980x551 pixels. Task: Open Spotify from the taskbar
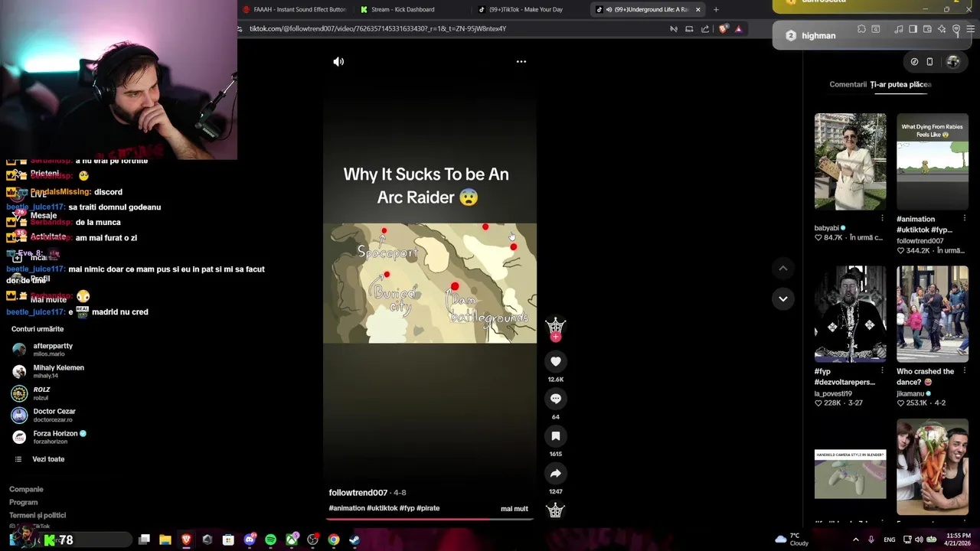coord(270,540)
